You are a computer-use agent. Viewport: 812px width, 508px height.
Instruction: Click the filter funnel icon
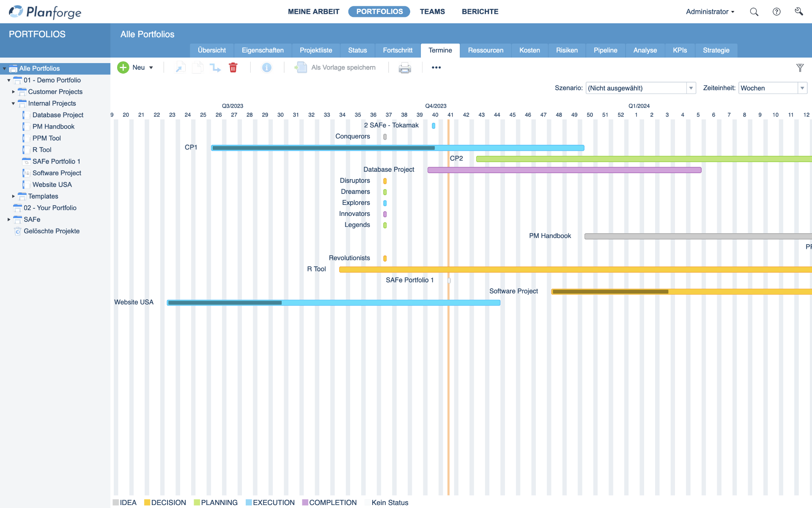point(800,68)
